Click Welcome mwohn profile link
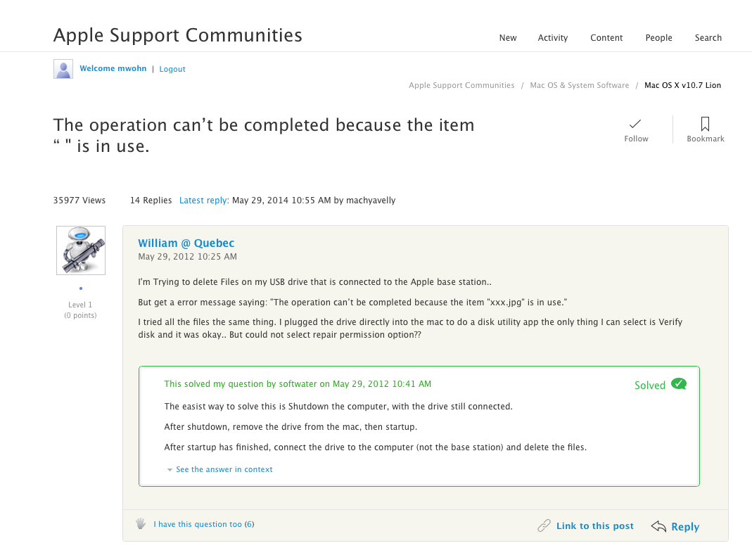The width and height of the screenshot is (752, 560). click(113, 68)
